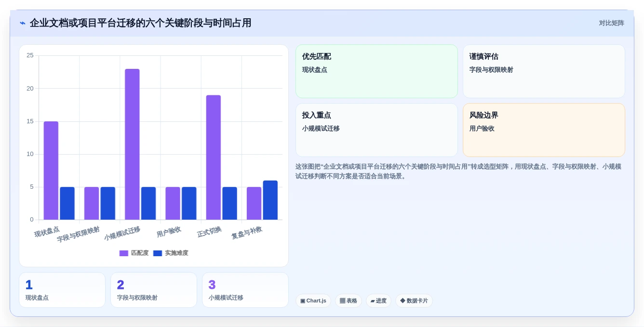The width and height of the screenshot is (644, 327).
Task: Click the lightning icon beside the title
Action: [x=23, y=23]
